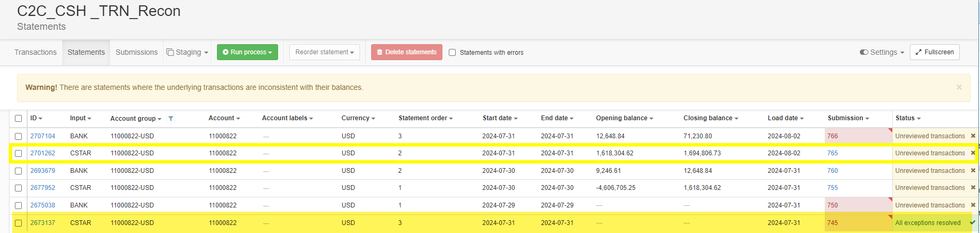Viewport: 980px width, 233px height.
Task: Switch to the Submissions tab
Action: 137,52
